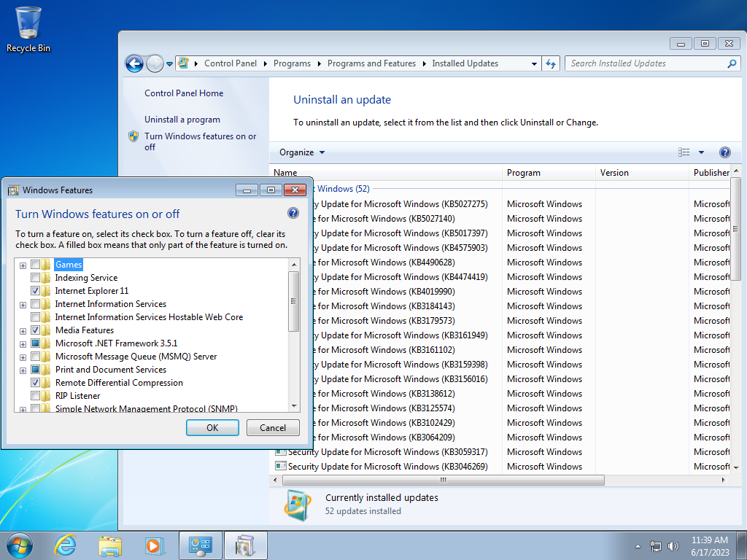Expand Microsoft .NET Framework 3.5.1 node
The width and height of the screenshot is (747, 560).
click(x=23, y=344)
